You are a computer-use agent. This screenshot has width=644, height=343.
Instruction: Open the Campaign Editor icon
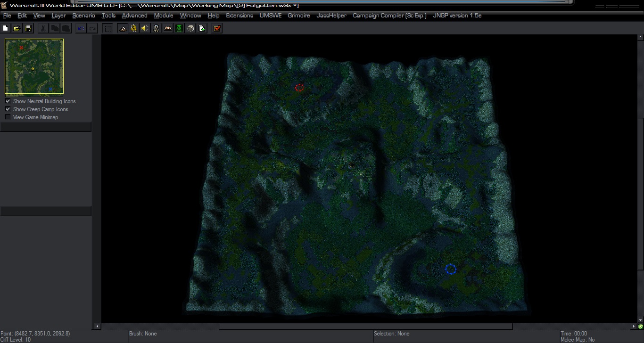(x=168, y=28)
